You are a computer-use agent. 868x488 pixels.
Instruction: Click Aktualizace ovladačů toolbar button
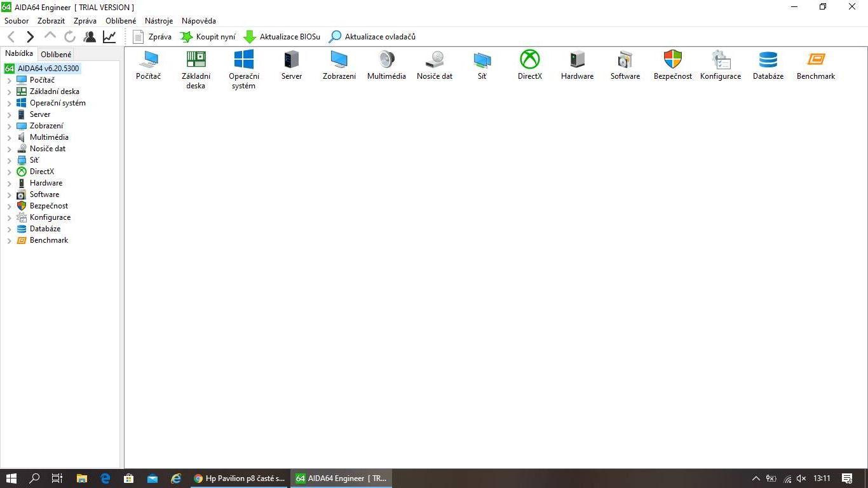(372, 37)
